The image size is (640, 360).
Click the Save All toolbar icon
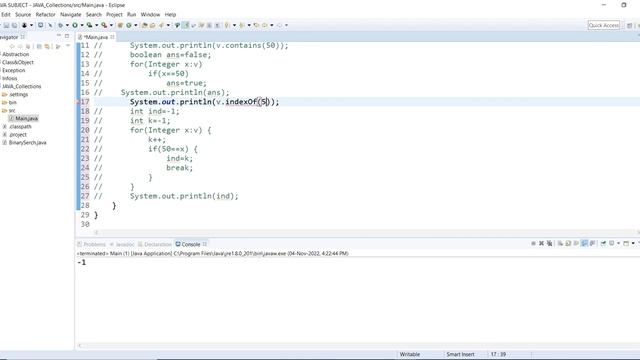point(14,25)
